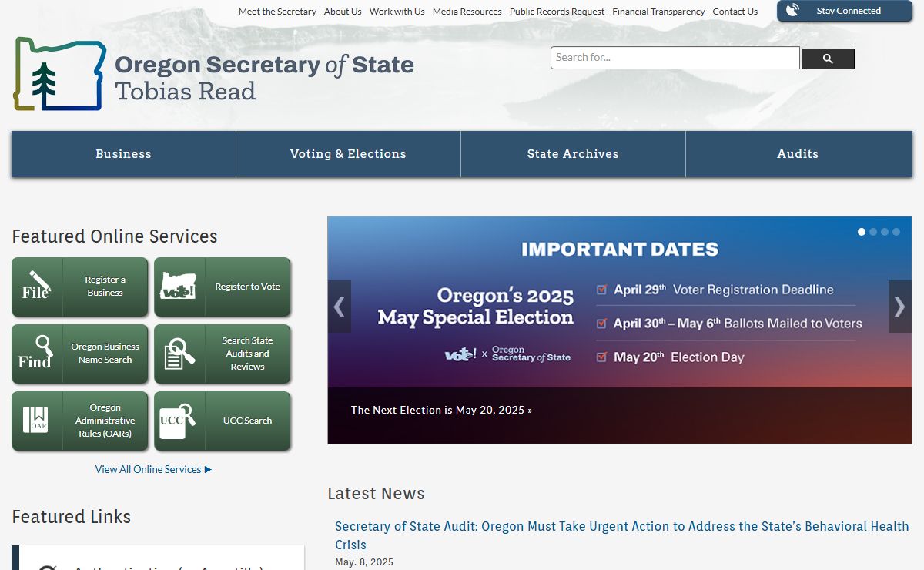Open Public Records Request link
The image size is (924, 570).
click(557, 12)
